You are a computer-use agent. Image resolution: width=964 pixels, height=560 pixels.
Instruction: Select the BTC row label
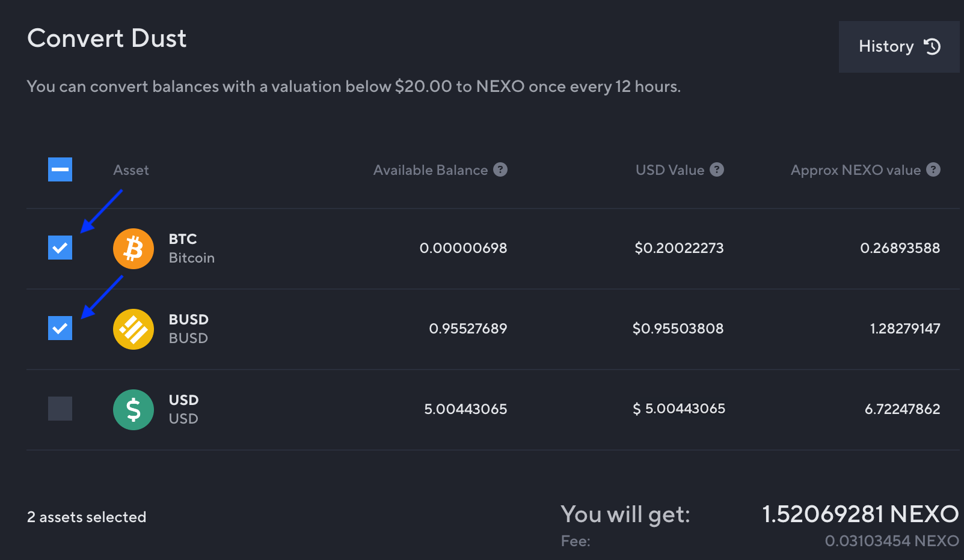click(x=182, y=239)
